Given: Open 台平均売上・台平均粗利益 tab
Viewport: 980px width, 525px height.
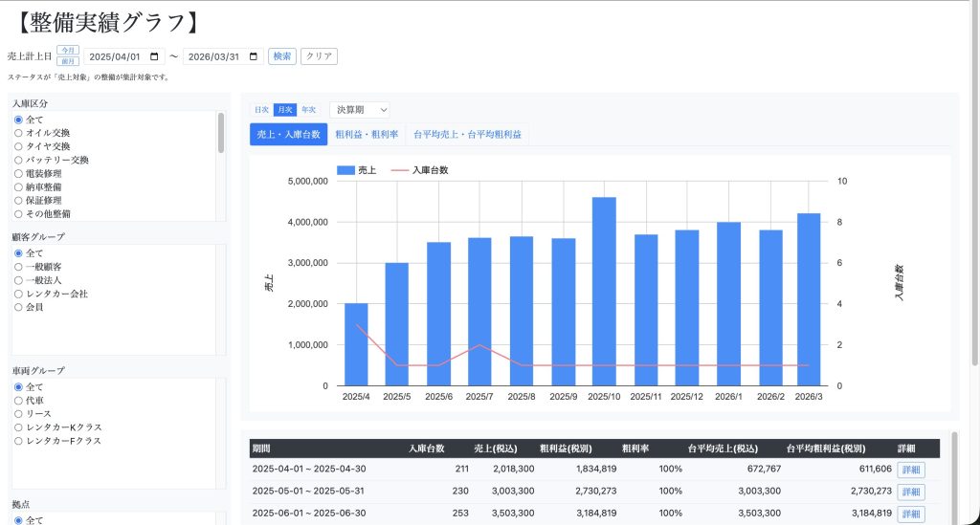Looking at the screenshot, I should pyautogui.click(x=467, y=135).
